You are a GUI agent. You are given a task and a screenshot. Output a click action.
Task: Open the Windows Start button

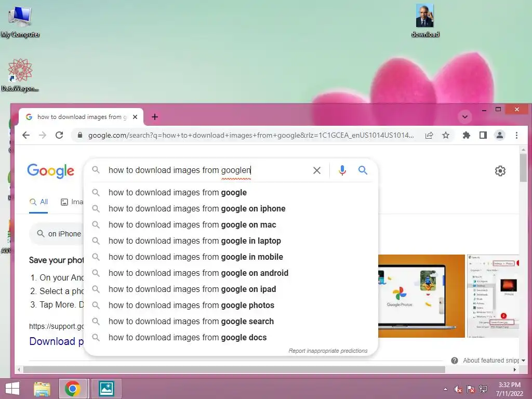point(12,389)
